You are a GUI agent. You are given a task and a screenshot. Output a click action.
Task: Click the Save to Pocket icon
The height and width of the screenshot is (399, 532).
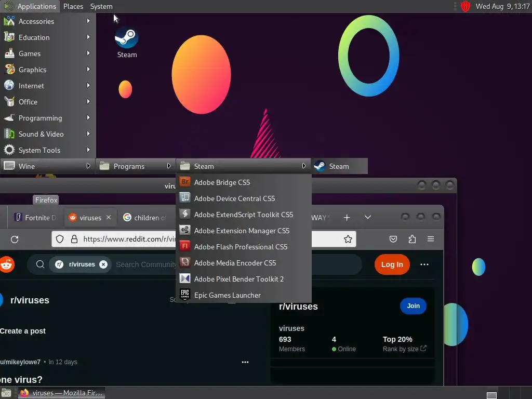pyautogui.click(x=393, y=239)
